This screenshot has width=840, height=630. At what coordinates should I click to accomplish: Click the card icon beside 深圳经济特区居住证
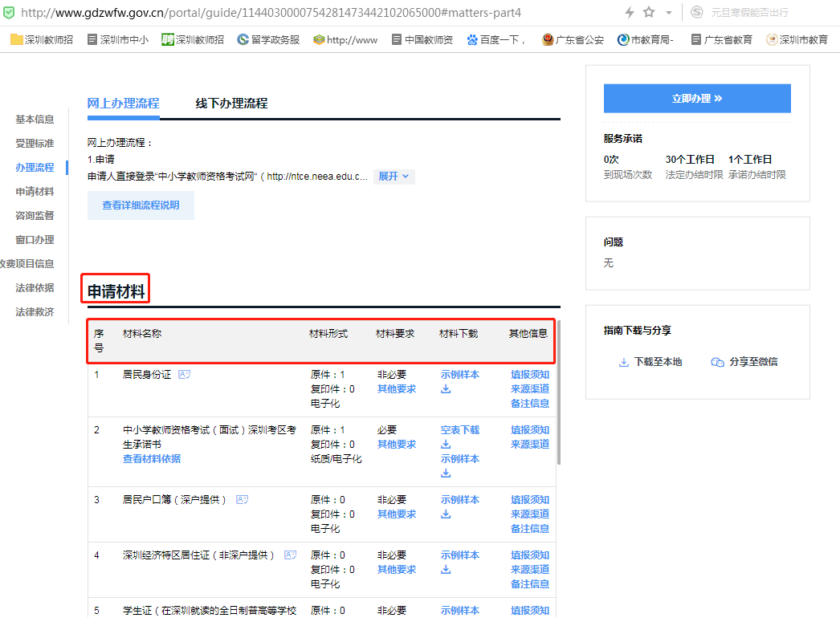(291, 555)
